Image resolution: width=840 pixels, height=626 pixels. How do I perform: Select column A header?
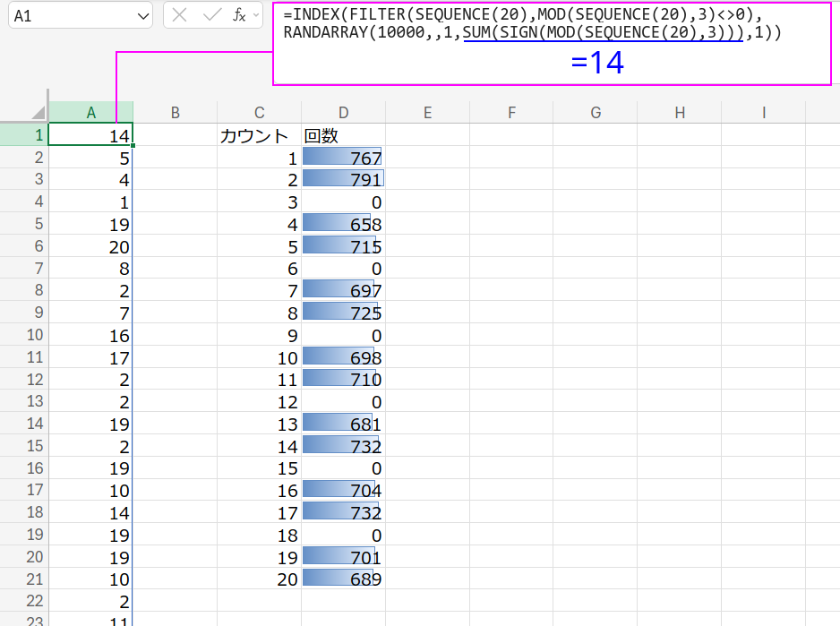(90, 113)
